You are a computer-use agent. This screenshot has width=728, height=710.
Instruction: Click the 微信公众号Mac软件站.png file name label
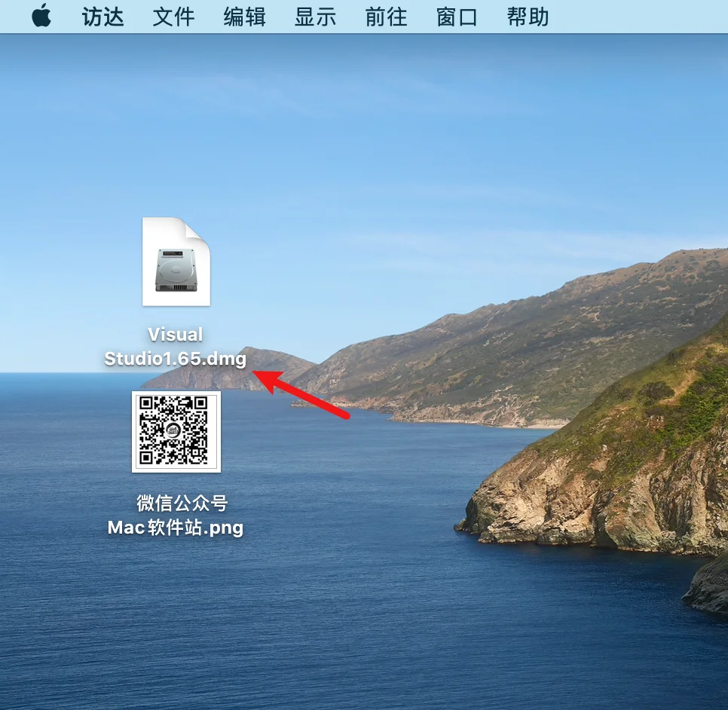pyautogui.click(x=176, y=516)
